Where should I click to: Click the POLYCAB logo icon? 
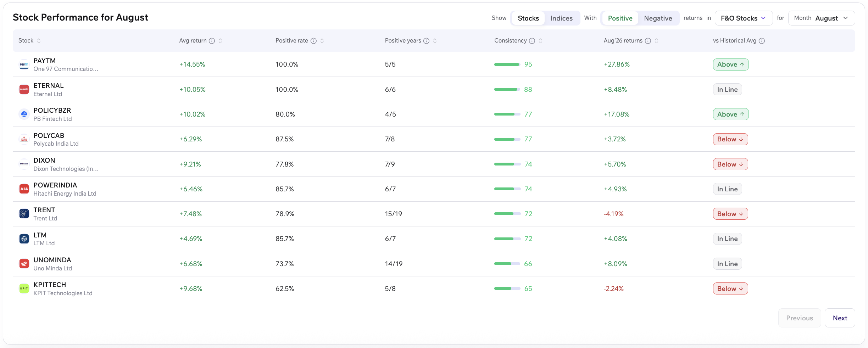pos(24,139)
